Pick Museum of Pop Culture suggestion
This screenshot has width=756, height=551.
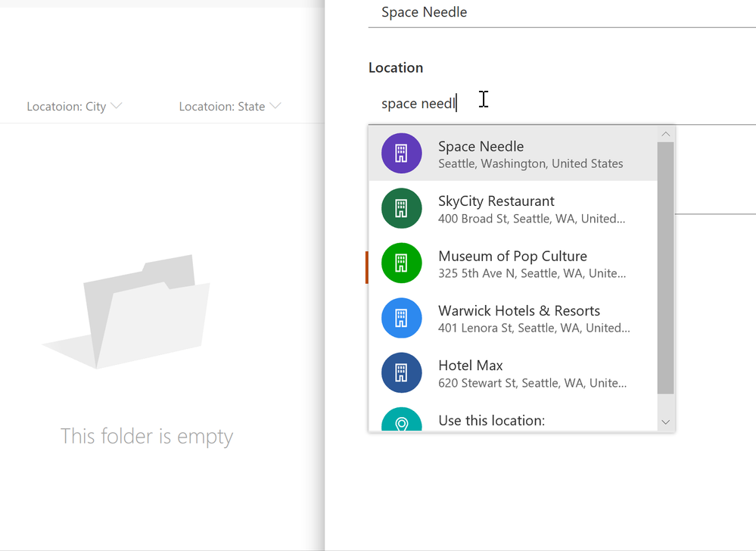(x=512, y=263)
